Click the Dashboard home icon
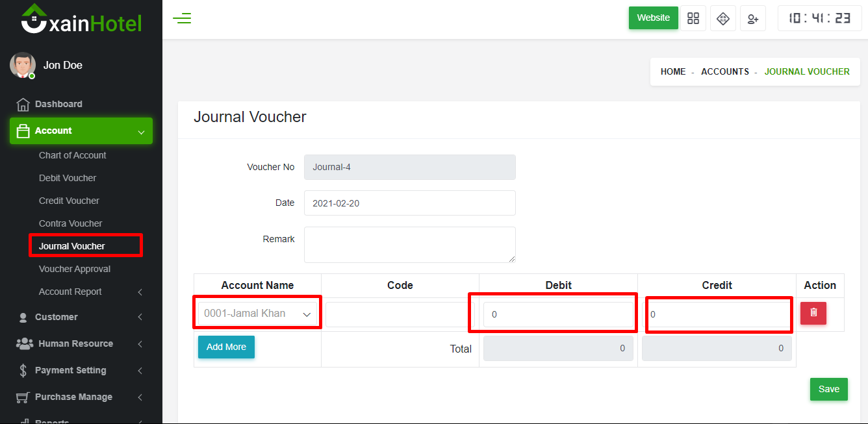This screenshot has width=868, height=424. (x=23, y=105)
